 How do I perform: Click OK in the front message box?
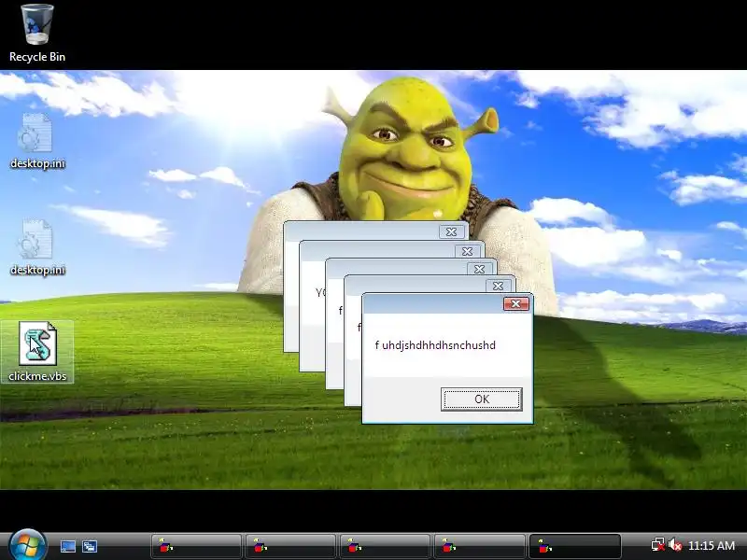[481, 399]
